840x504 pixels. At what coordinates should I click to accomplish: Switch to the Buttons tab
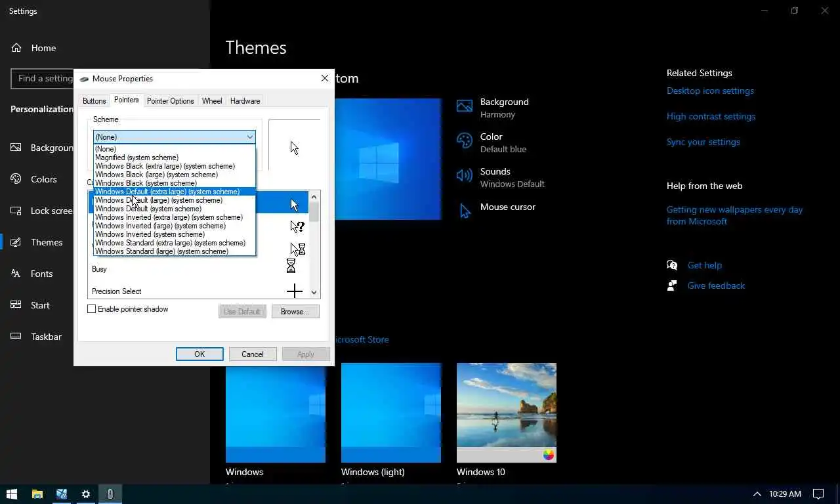[94, 101]
